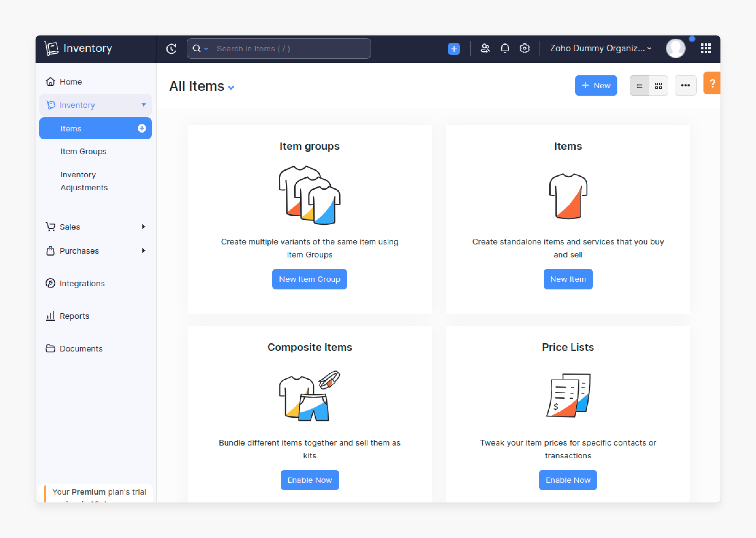Click the plus icon beside Items
Viewport: 756px width, 538px height.
[142, 128]
